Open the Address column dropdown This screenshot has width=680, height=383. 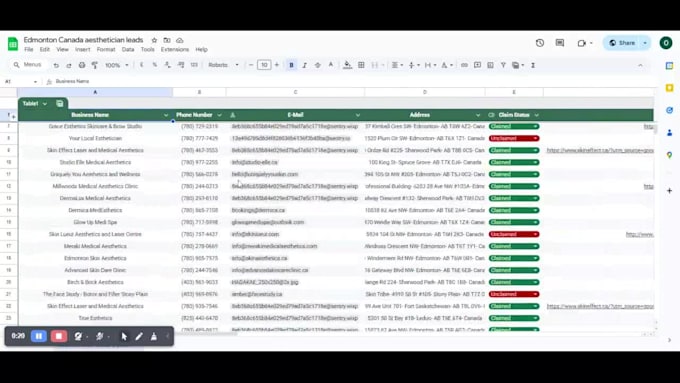tap(478, 115)
